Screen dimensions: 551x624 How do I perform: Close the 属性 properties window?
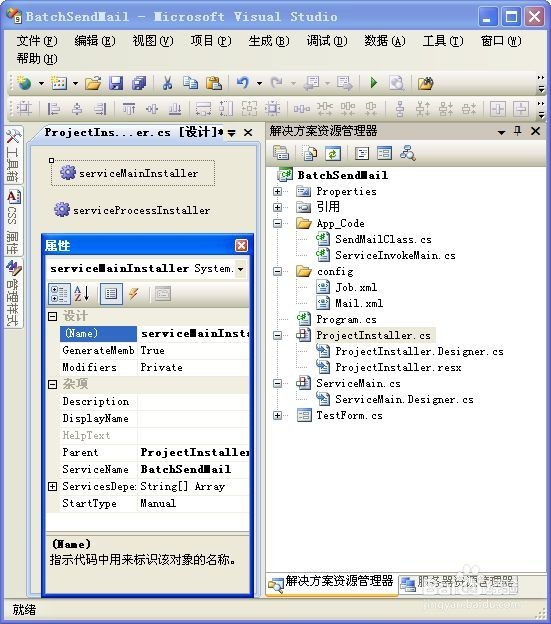coord(241,245)
